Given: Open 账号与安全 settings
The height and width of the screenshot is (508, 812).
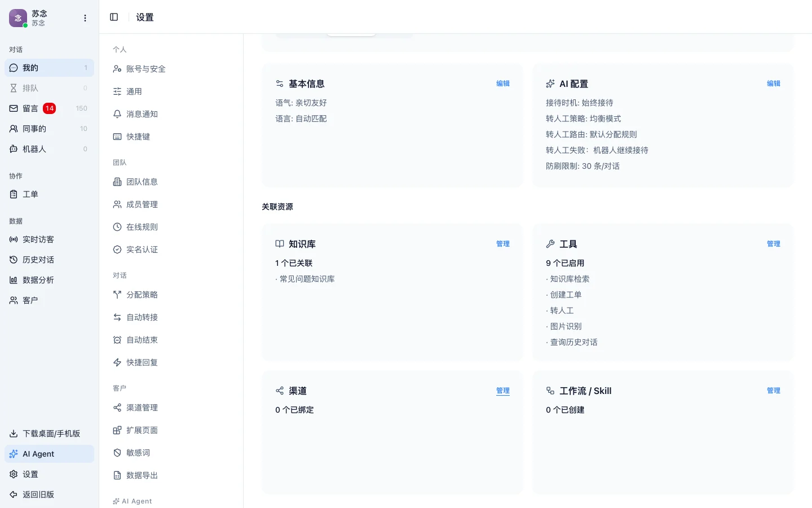Looking at the screenshot, I should pyautogui.click(x=171, y=69).
